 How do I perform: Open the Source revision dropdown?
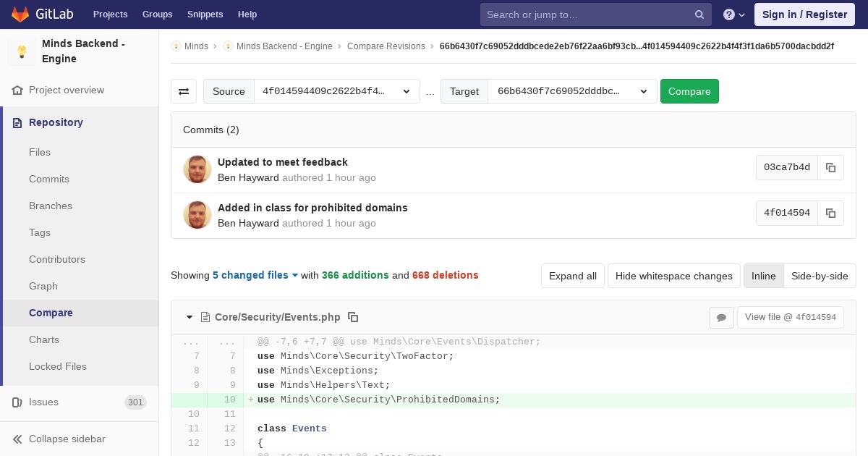tap(336, 91)
